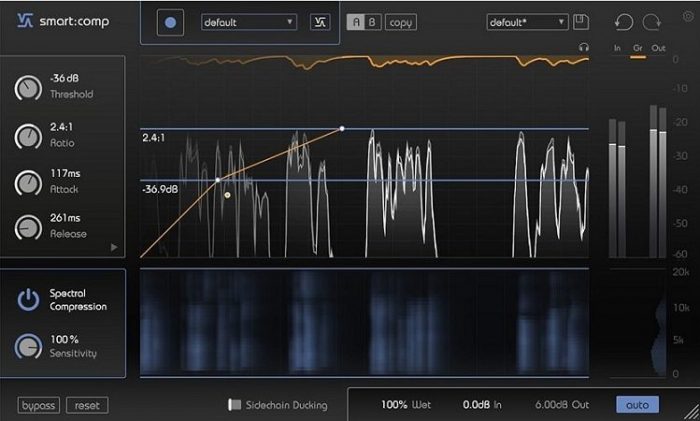Switch the meter to the In tab
700x421 pixels.
tap(617, 48)
